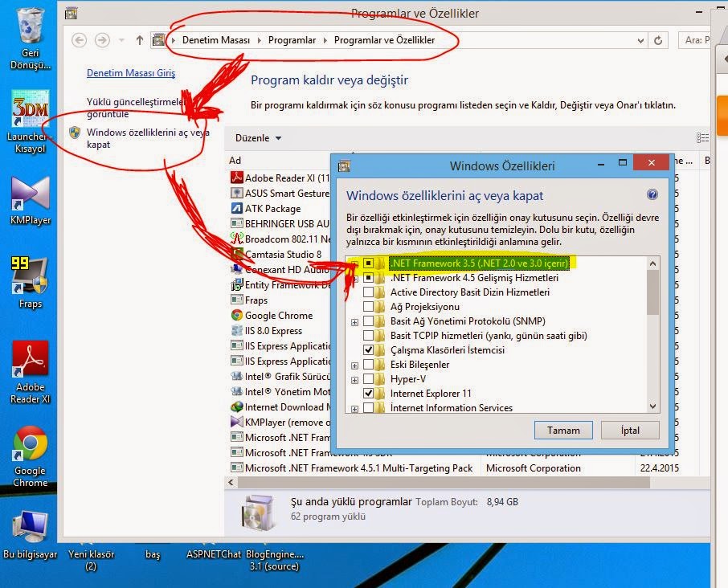The image size is (728, 588).
Task: Open the Düzenle dropdown menu
Action: tap(258, 138)
